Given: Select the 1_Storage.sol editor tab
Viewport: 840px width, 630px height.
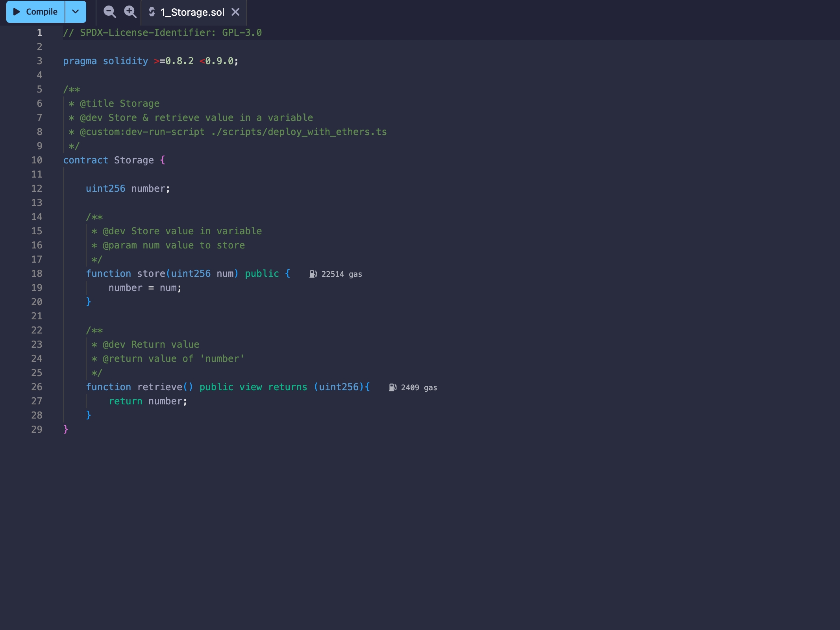Looking at the screenshot, I should 192,12.
